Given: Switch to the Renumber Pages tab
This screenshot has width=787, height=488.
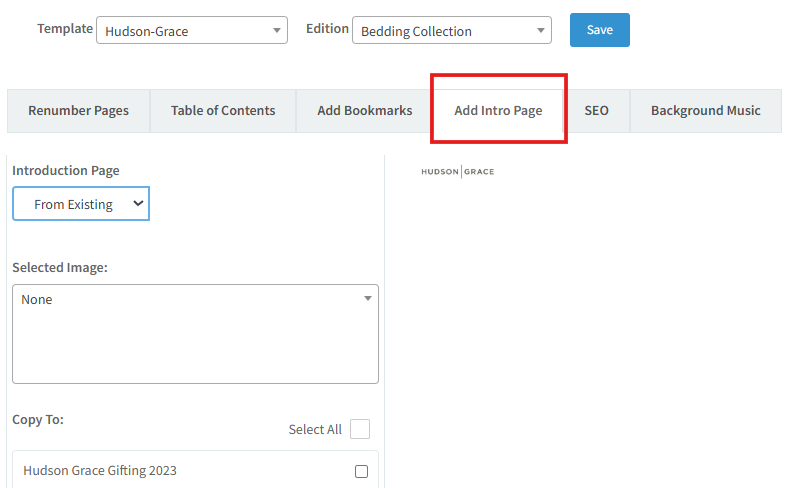Looking at the screenshot, I should 78,110.
